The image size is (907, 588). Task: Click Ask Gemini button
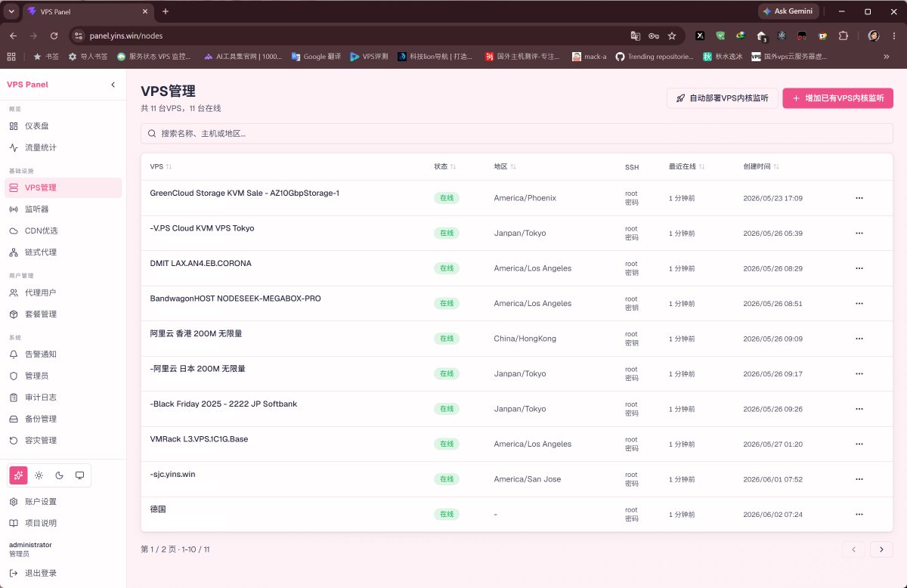[787, 11]
